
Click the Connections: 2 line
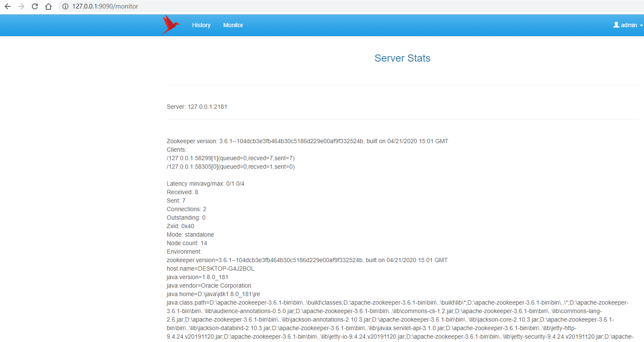tap(186, 209)
